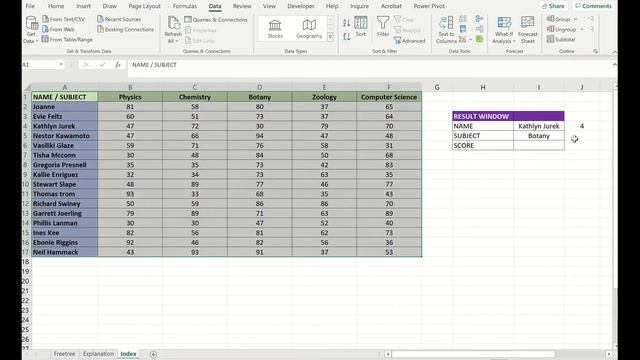Viewport: 640px width, 360px height.
Task: Open the Comments pane
Action: tap(593, 6)
